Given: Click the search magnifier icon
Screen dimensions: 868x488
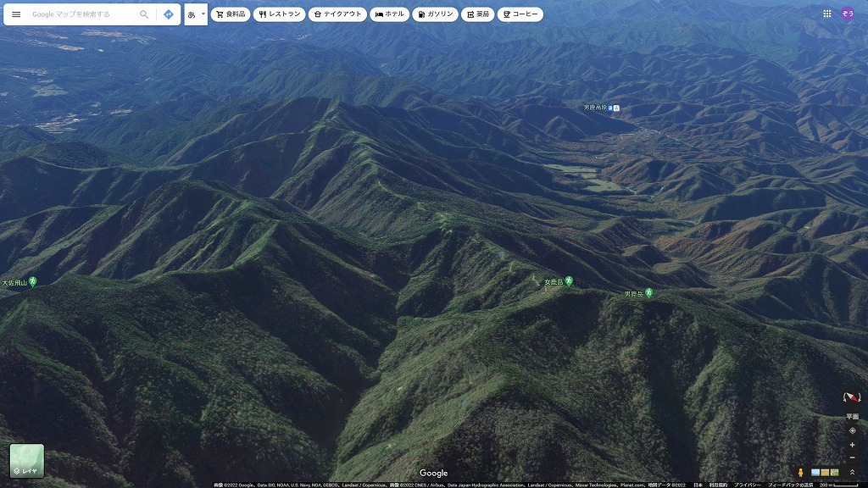Looking at the screenshot, I should [x=144, y=14].
